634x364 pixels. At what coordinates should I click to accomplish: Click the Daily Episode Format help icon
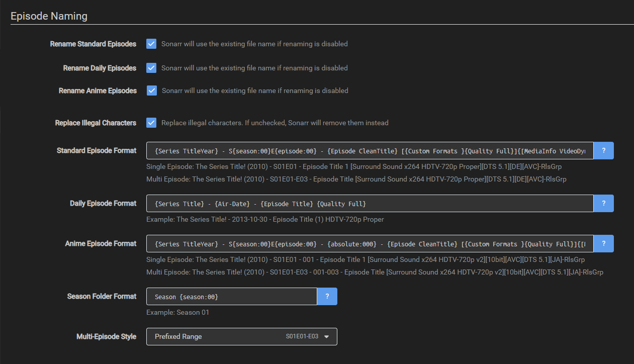pyautogui.click(x=603, y=203)
